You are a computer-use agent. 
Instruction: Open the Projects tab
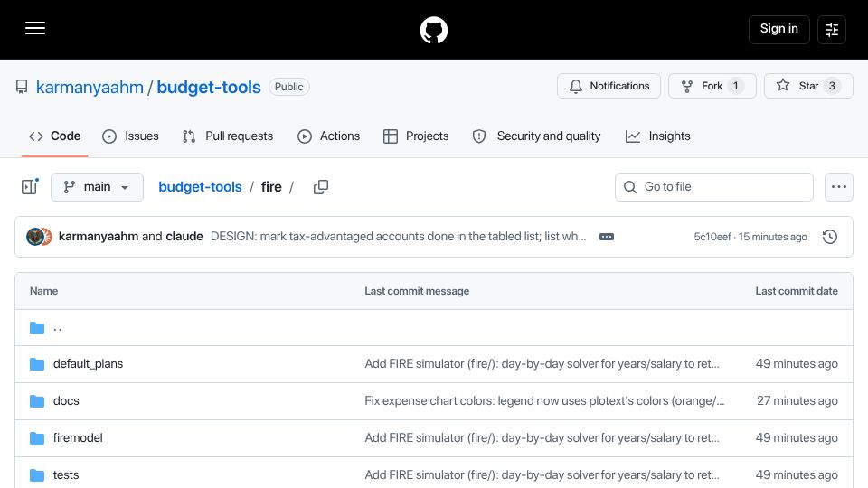pyautogui.click(x=416, y=136)
